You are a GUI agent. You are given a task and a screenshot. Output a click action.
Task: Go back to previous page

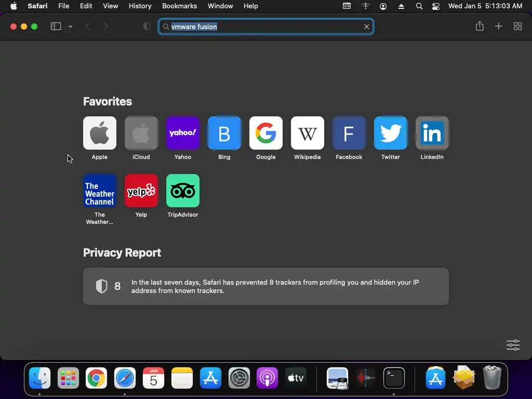[x=87, y=26]
